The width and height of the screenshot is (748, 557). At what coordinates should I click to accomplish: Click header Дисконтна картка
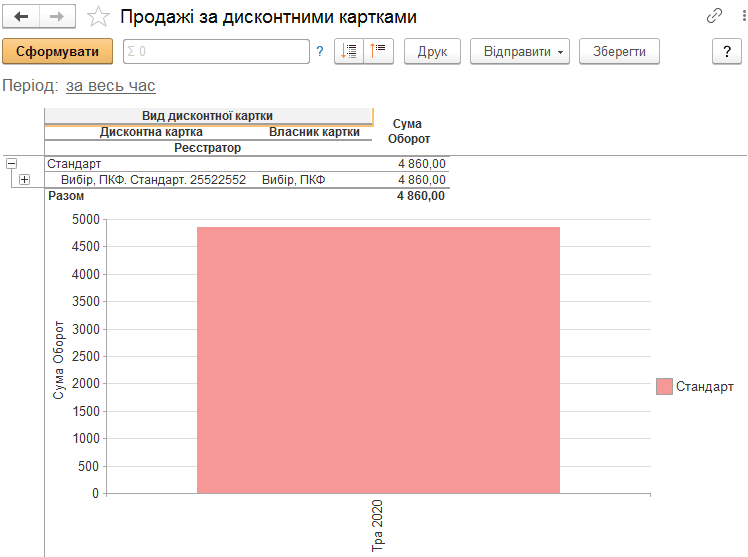pos(151,132)
